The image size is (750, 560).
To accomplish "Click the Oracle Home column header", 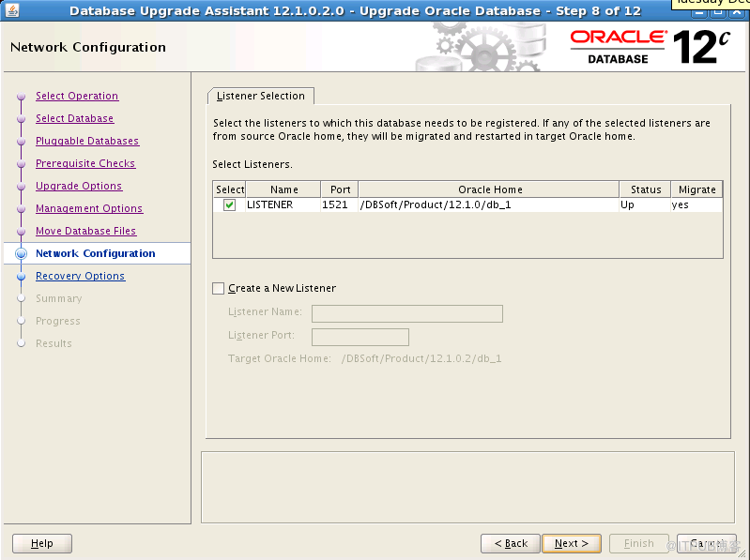I will click(489, 189).
